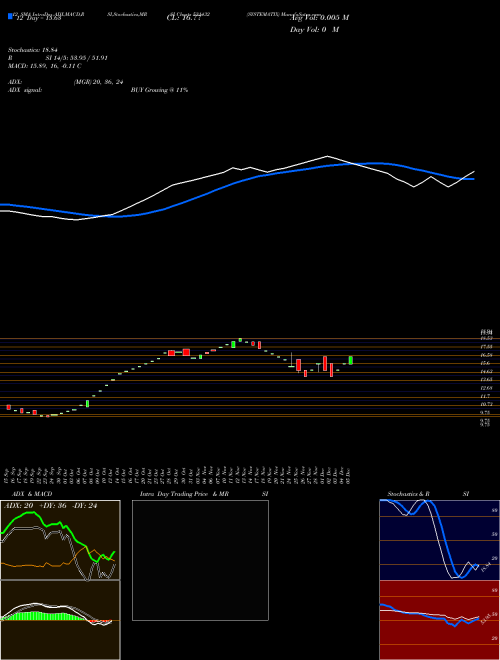Click the 'Avg Vol: 0.005 M' text
Viewport: 500px width, 660px height.
coord(319,18)
